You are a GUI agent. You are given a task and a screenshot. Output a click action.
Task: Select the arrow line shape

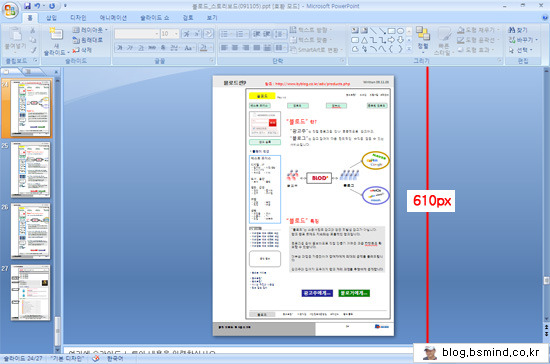point(382,31)
